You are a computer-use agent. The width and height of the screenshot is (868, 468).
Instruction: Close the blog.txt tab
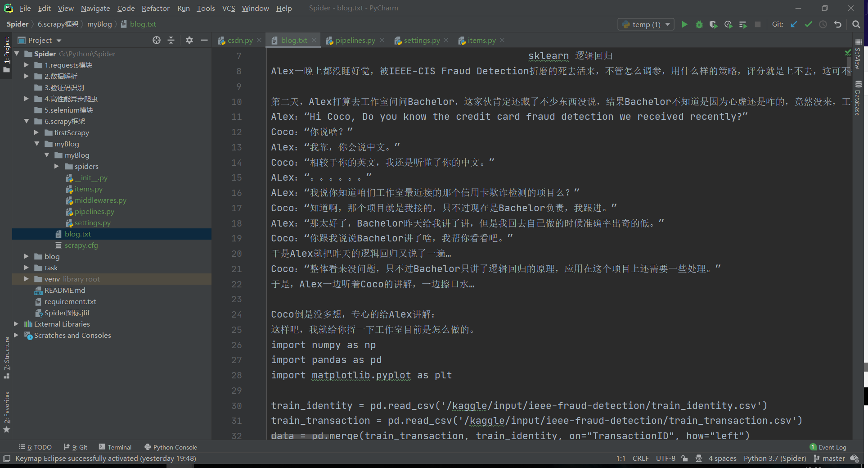[314, 41]
